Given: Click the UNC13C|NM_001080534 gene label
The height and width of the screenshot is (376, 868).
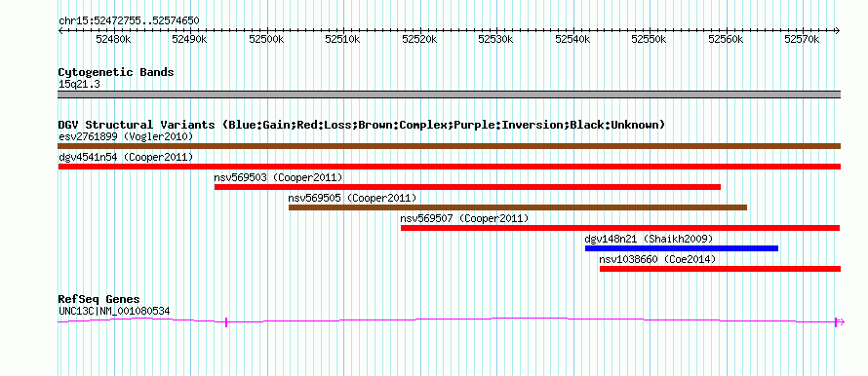Looking at the screenshot, I should pos(114,312).
